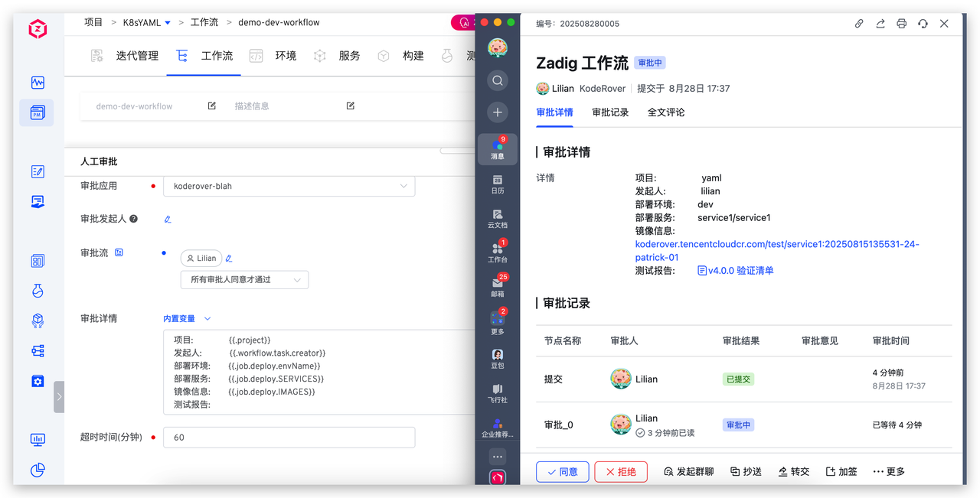Viewport: 980px width, 498px height.
Task: Click the 抄送 button
Action: (746, 472)
